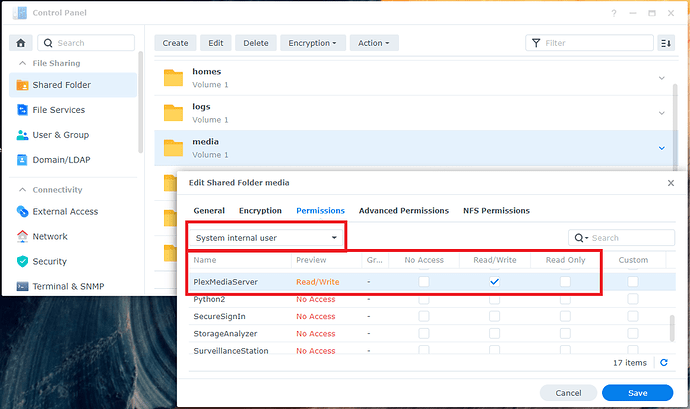
Task: Click the home icon in Control Panel
Action: point(21,43)
